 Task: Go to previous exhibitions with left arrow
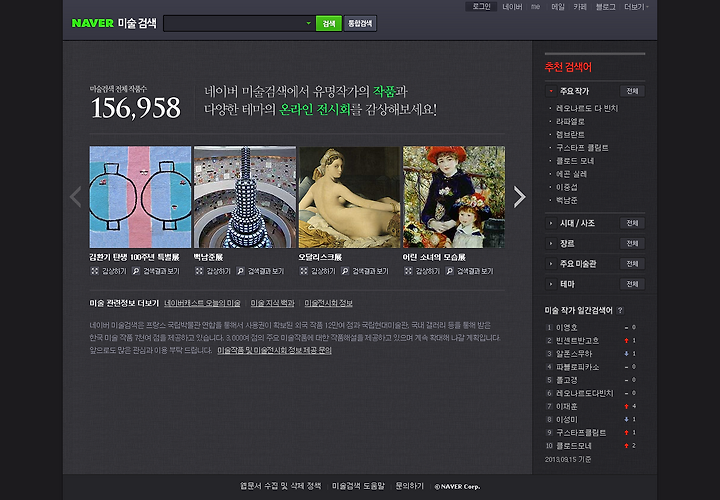(x=76, y=197)
